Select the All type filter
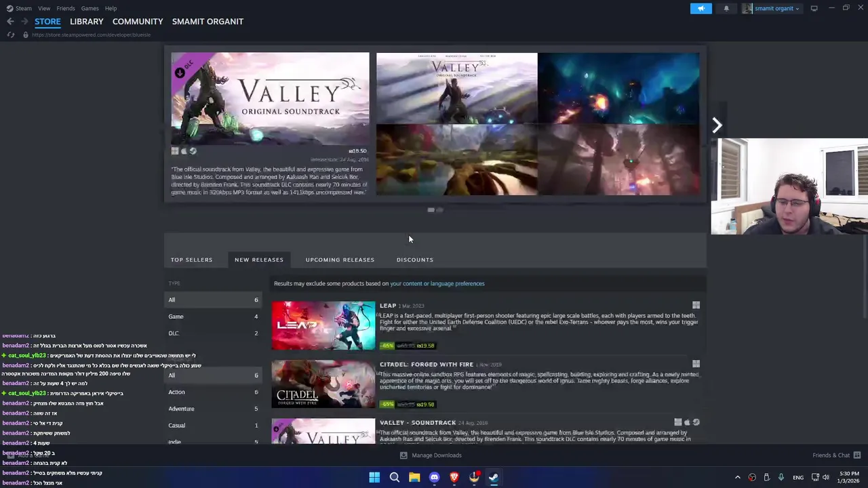The width and height of the screenshot is (868, 488). (213, 300)
